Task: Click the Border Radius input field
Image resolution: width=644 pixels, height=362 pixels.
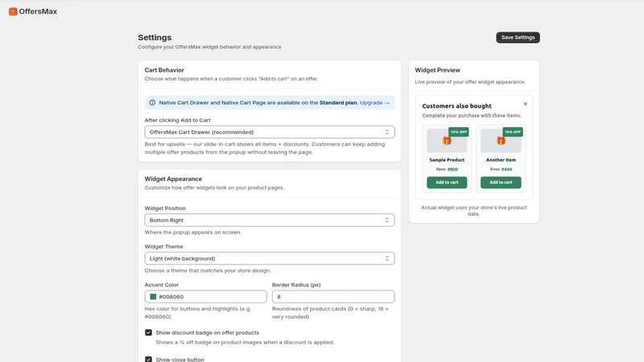Action: tap(333, 297)
